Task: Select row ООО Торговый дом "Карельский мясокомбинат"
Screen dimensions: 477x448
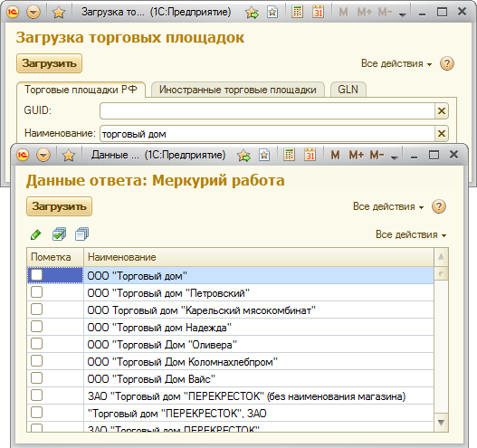Action: (x=230, y=310)
